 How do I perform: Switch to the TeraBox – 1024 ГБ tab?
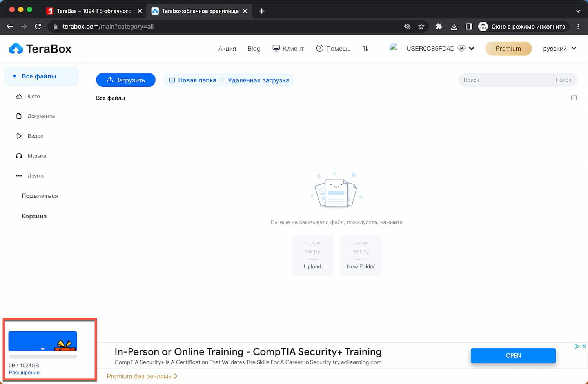point(94,11)
